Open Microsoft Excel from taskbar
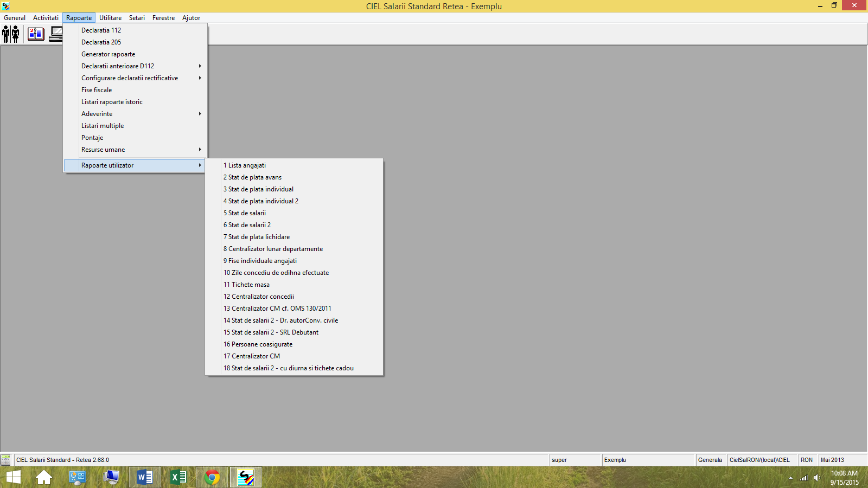The height and width of the screenshot is (488, 868). click(x=178, y=478)
